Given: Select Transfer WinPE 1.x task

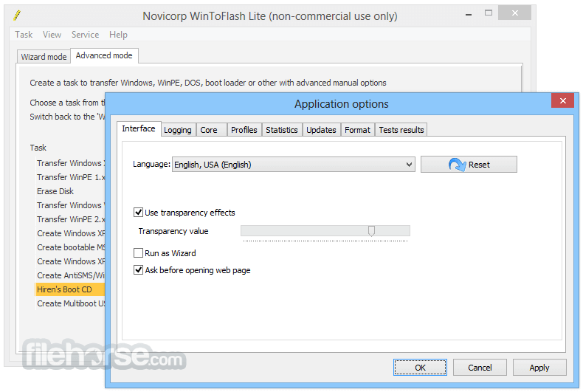Looking at the screenshot, I should pyautogui.click(x=71, y=177).
